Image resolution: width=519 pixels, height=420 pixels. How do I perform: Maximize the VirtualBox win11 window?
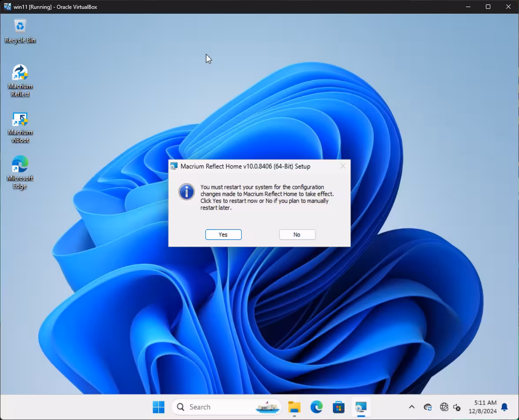click(x=488, y=7)
